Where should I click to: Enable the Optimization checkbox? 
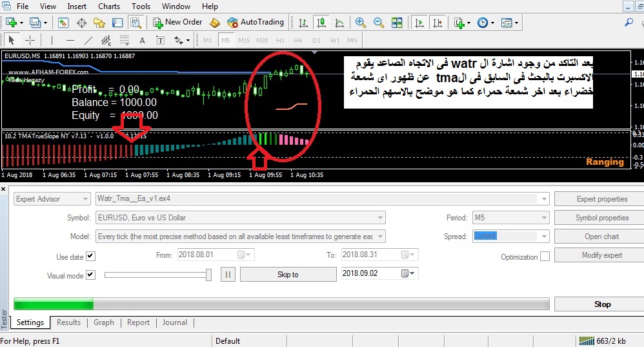coord(545,257)
